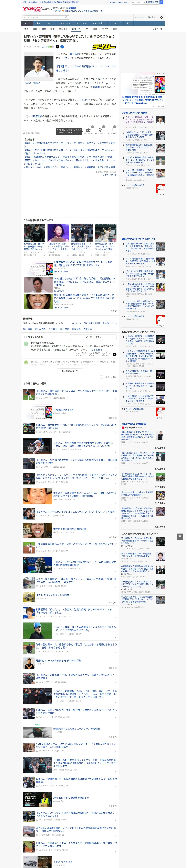
Task: Open 購入履歴 link
Action: pos(152,18)
